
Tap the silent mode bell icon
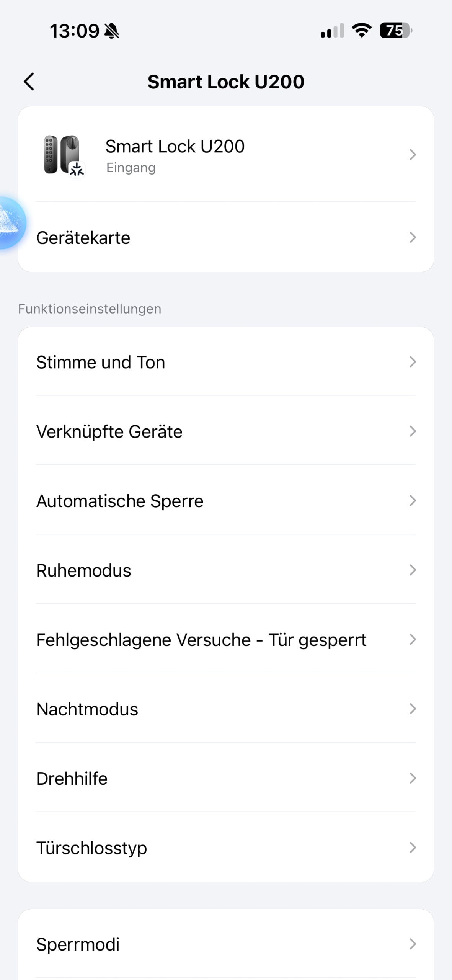pyautogui.click(x=112, y=31)
